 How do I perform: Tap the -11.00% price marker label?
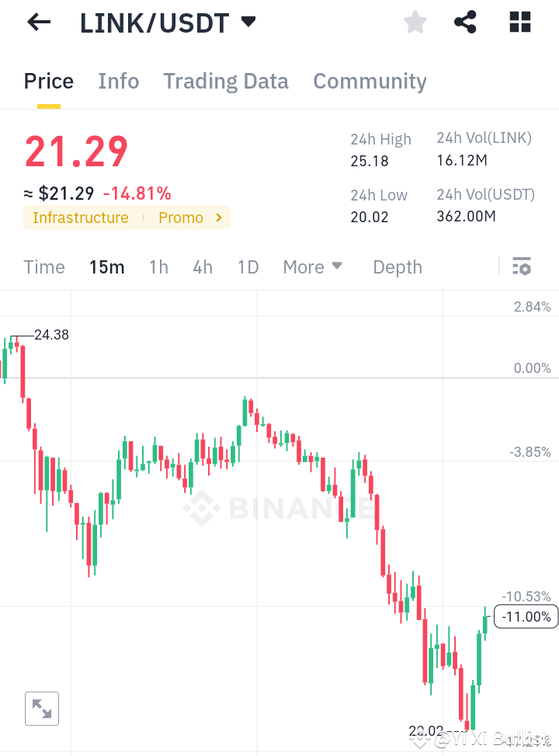(x=525, y=617)
